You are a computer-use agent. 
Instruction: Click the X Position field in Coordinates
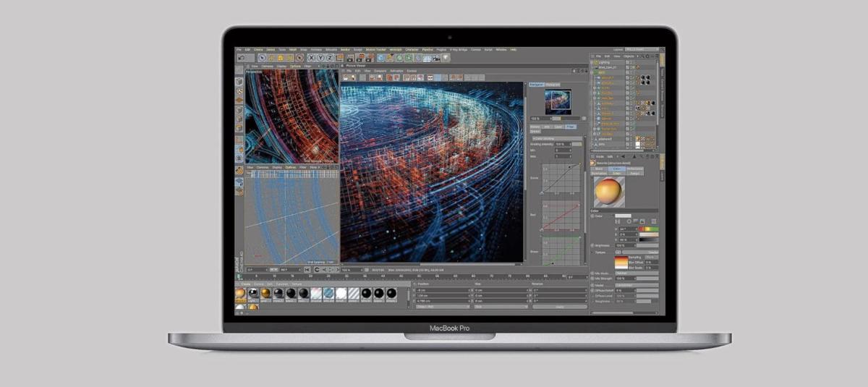point(443,290)
